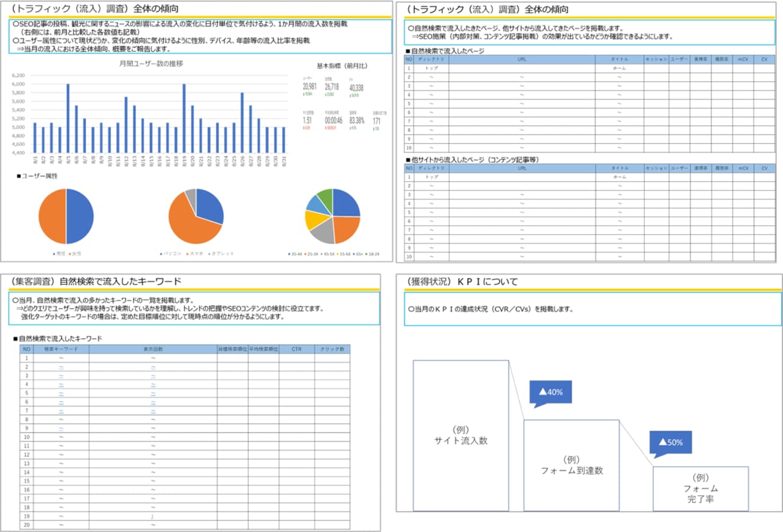Select the chart title 月間ユーザー数の推移
Image resolution: width=783 pixels, height=532 pixels.
[x=151, y=64]
